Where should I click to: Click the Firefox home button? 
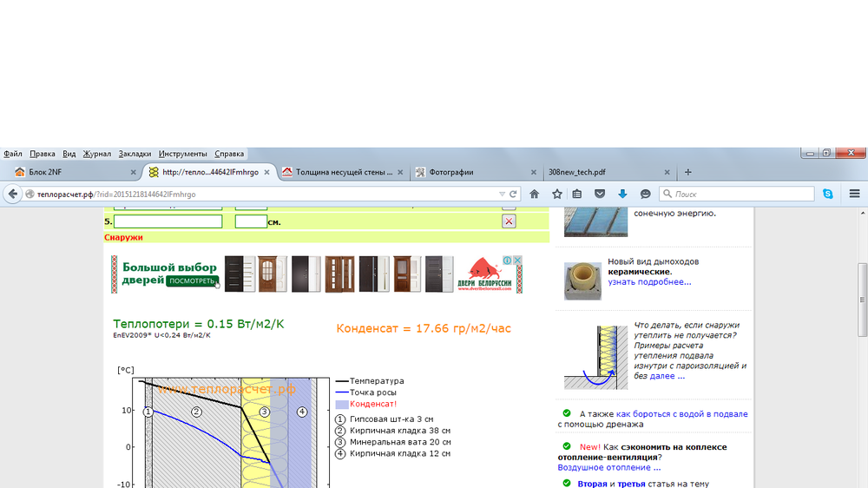click(535, 195)
